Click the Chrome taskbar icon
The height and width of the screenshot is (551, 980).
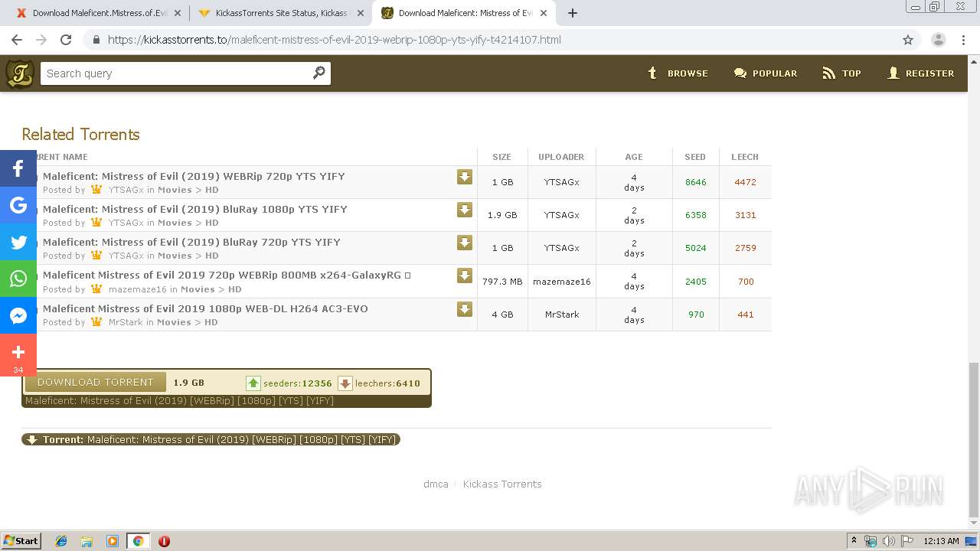[138, 541]
